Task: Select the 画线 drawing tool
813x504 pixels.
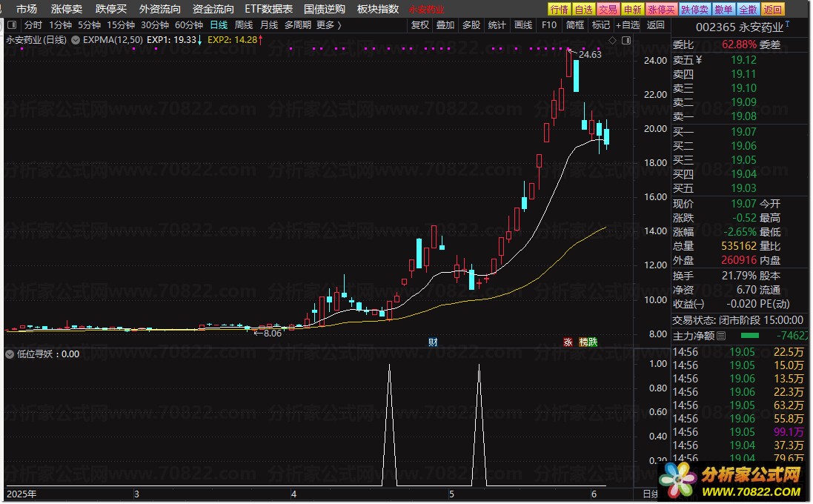Action: [x=523, y=25]
